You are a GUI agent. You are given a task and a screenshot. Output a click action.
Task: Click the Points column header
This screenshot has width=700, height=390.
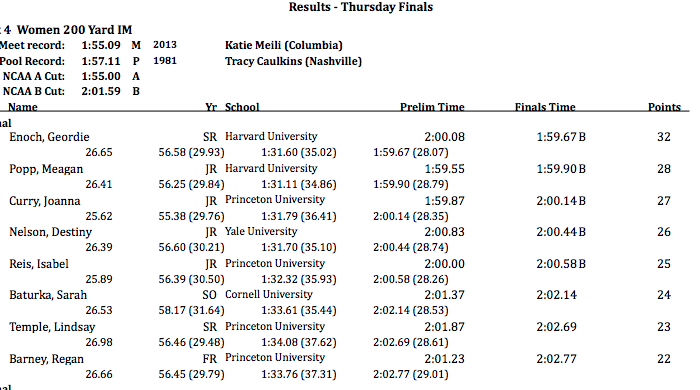point(664,107)
